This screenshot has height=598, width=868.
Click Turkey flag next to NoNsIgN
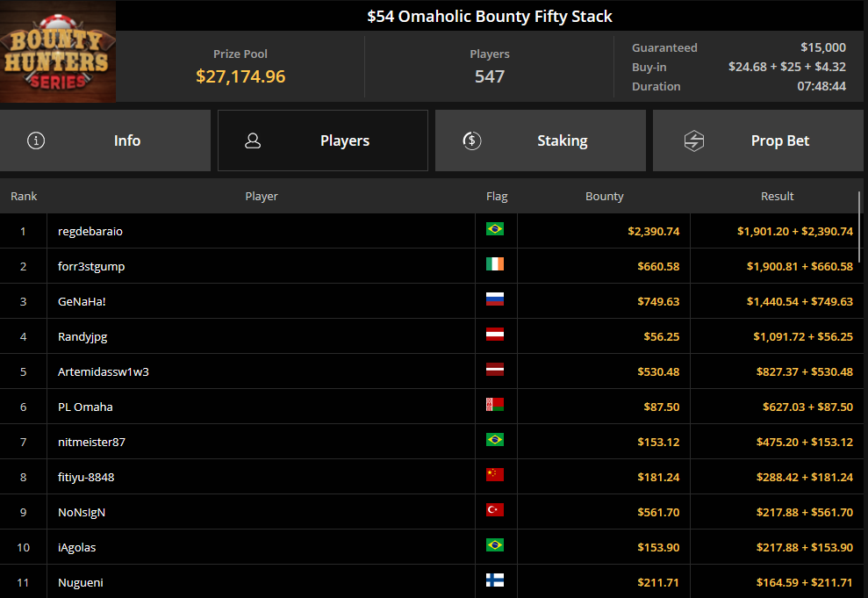coord(495,510)
